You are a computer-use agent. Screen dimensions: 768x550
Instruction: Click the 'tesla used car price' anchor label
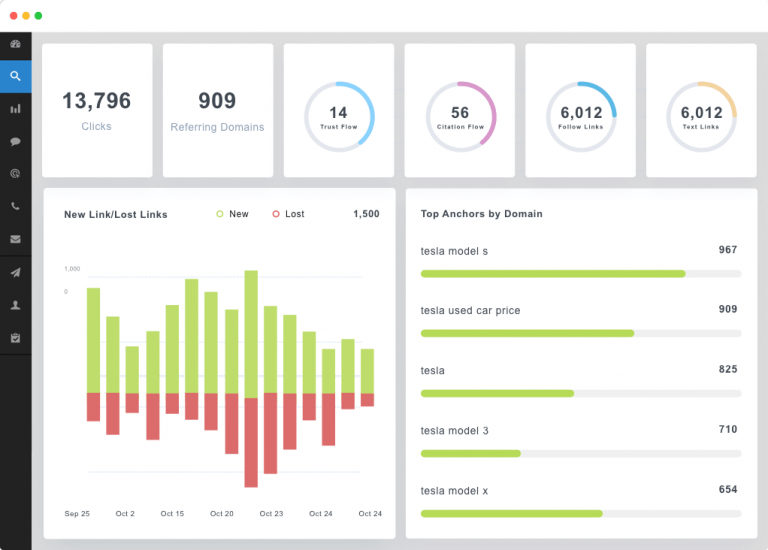pos(470,311)
